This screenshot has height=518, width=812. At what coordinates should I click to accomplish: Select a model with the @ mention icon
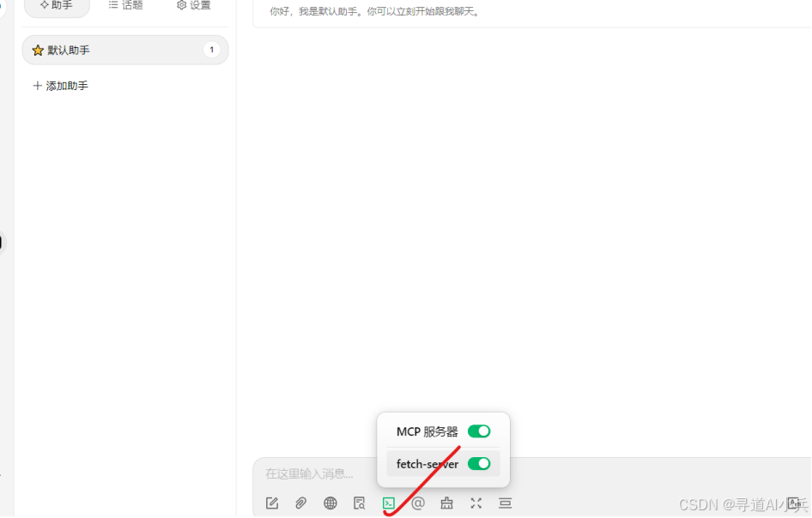pos(417,503)
